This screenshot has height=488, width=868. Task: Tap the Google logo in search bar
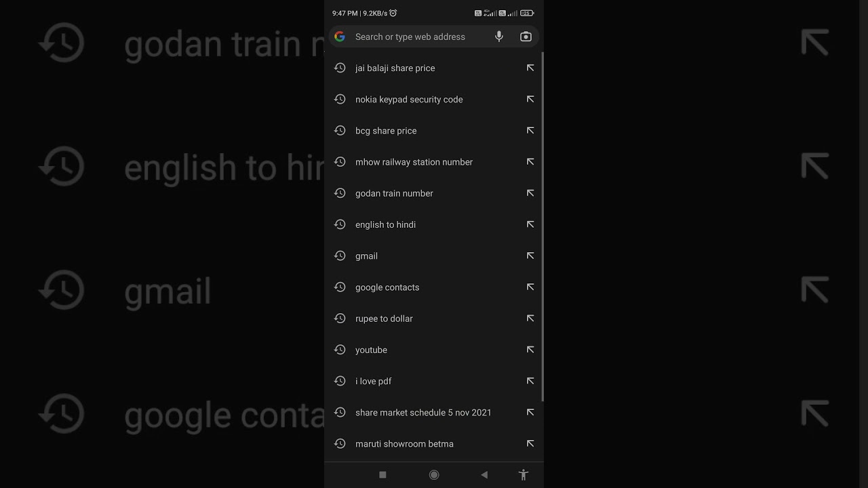coord(340,37)
